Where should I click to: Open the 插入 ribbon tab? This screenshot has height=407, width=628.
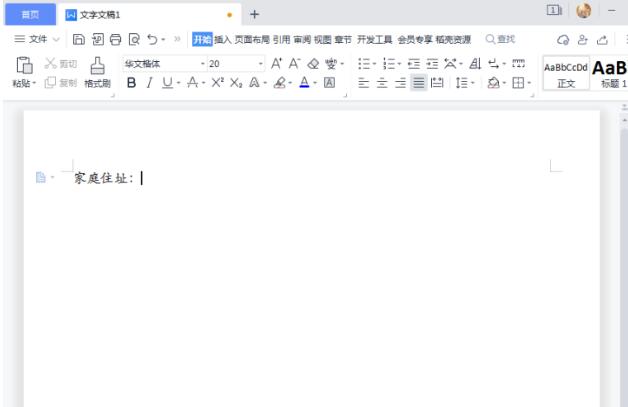coord(223,39)
